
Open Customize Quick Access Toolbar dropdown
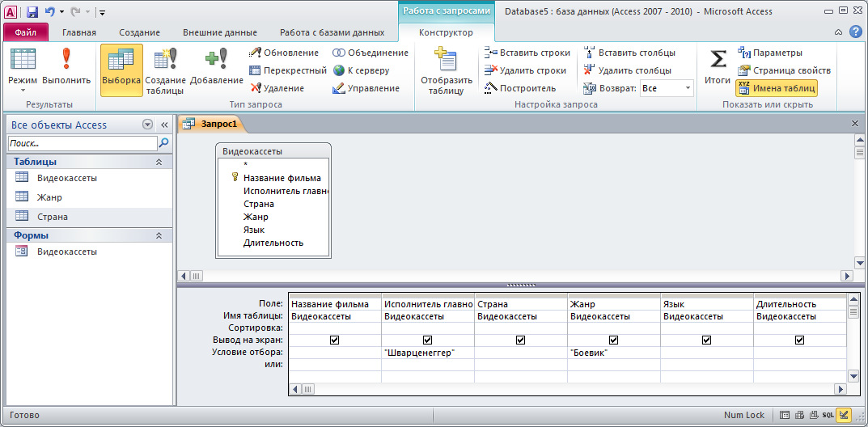(103, 12)
